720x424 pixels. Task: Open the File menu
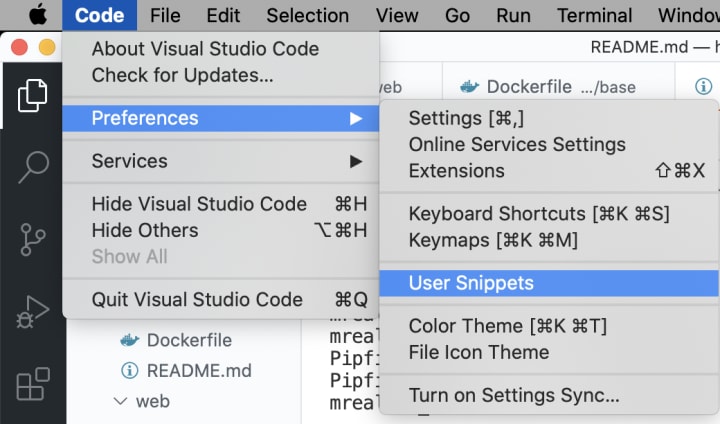[x=165, y=15]
